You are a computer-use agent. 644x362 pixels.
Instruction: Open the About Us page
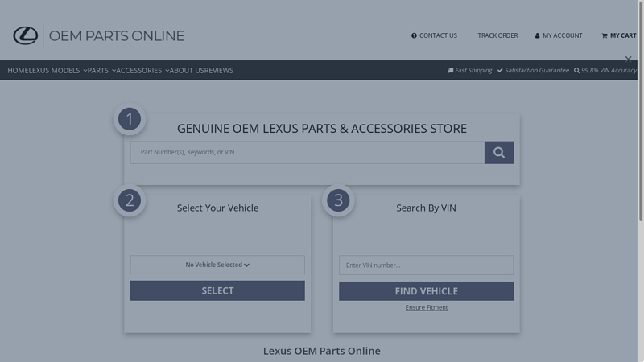pyautogui.click(x=185, y=71)
